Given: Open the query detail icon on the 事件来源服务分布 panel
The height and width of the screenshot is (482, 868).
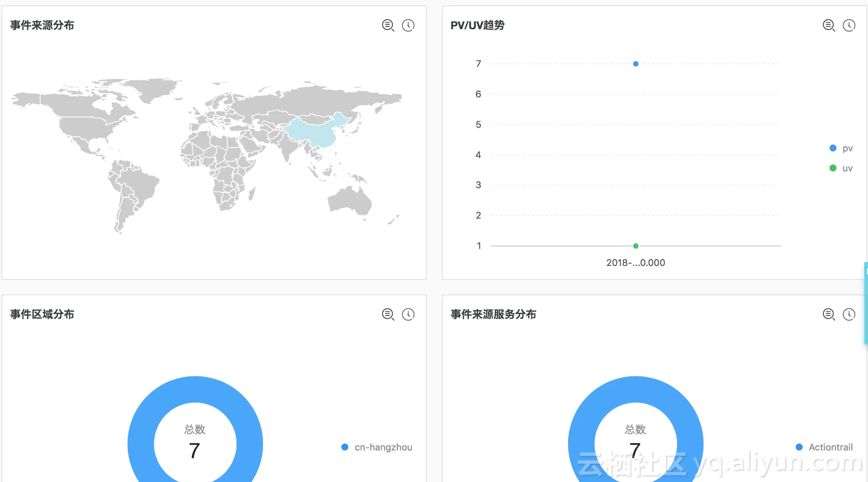Looking at the screenshot, I should point(829,314).
